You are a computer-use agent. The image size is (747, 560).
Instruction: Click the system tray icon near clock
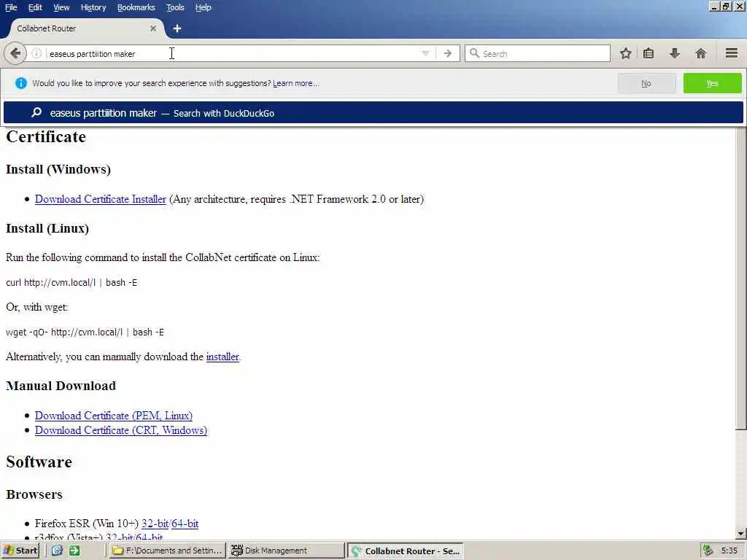click(x=708, y=551)
